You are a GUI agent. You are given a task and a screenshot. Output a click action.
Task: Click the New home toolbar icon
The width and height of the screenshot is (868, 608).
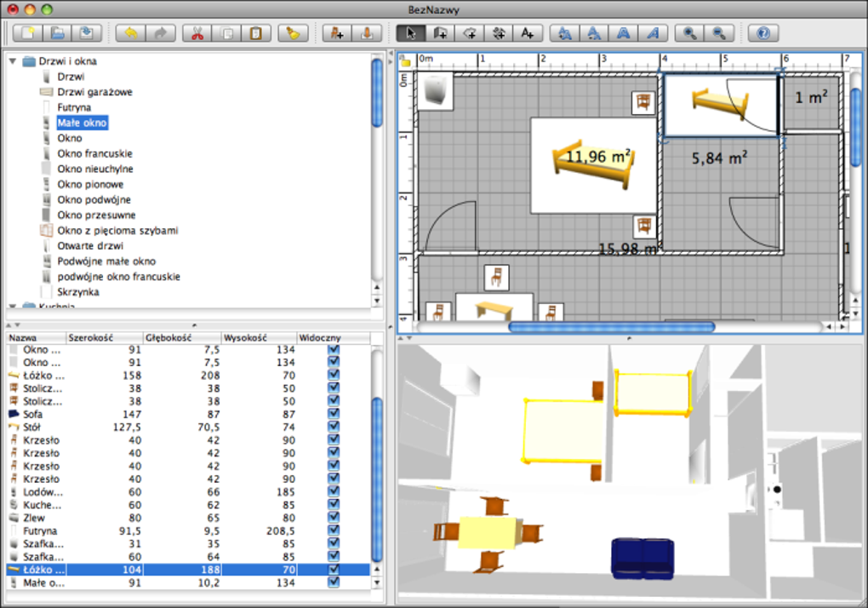tap(26, 33)
